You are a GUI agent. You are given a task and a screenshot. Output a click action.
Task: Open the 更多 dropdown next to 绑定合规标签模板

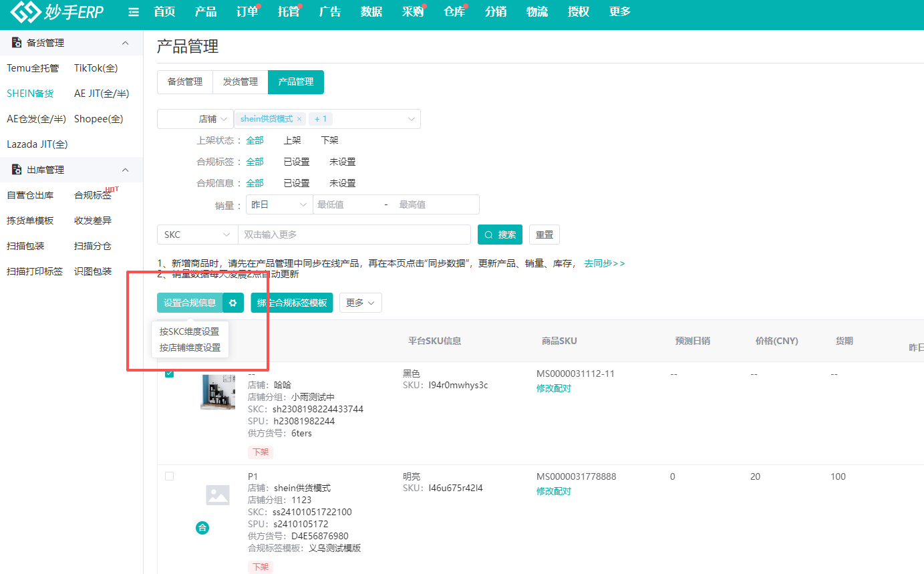(x=360, y=303)
